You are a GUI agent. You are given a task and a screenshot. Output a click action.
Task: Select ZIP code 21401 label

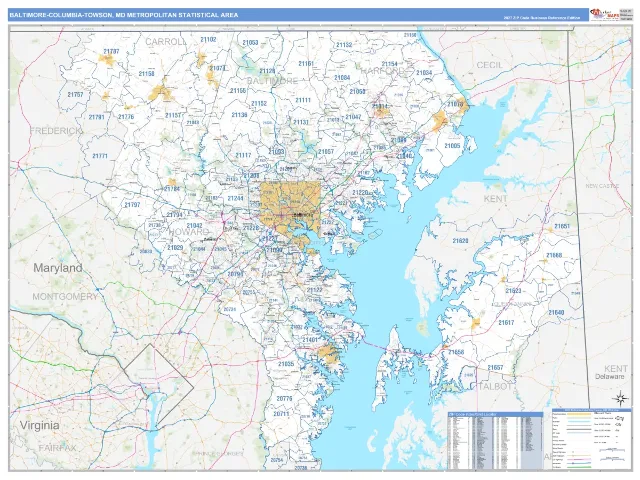point(310,340)
